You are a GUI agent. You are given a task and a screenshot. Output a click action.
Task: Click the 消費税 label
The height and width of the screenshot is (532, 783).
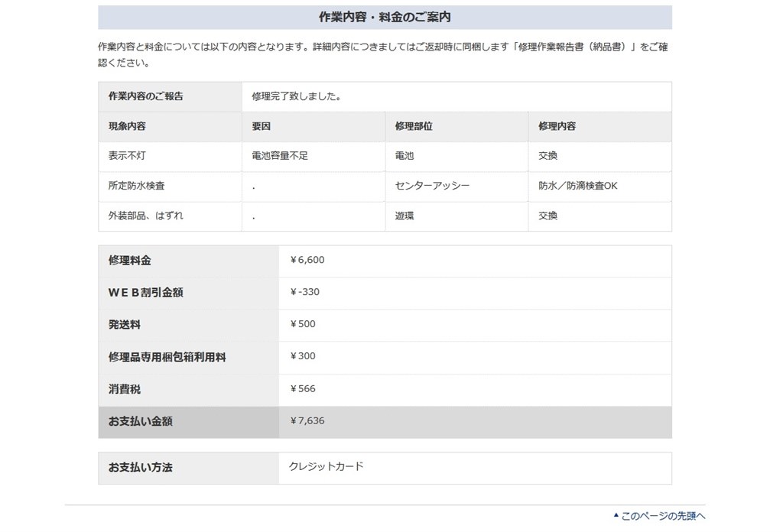125,389
